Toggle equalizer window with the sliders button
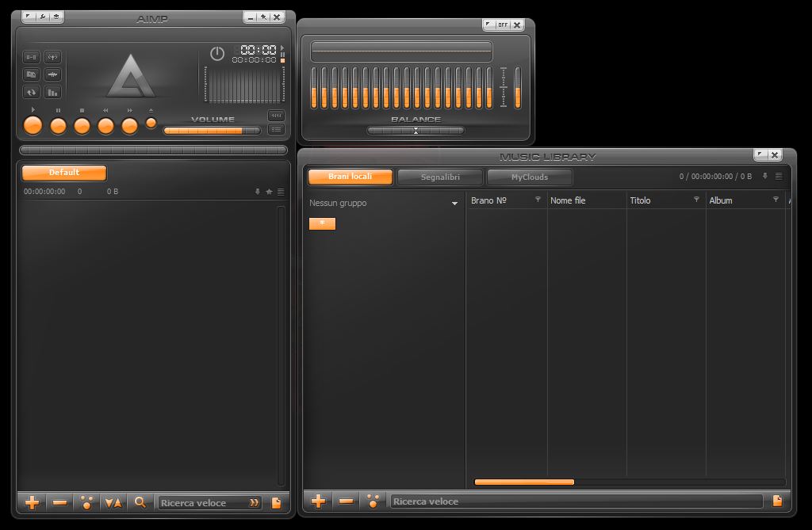The width and height of the screenshot is (812, 530). point(276,116)
